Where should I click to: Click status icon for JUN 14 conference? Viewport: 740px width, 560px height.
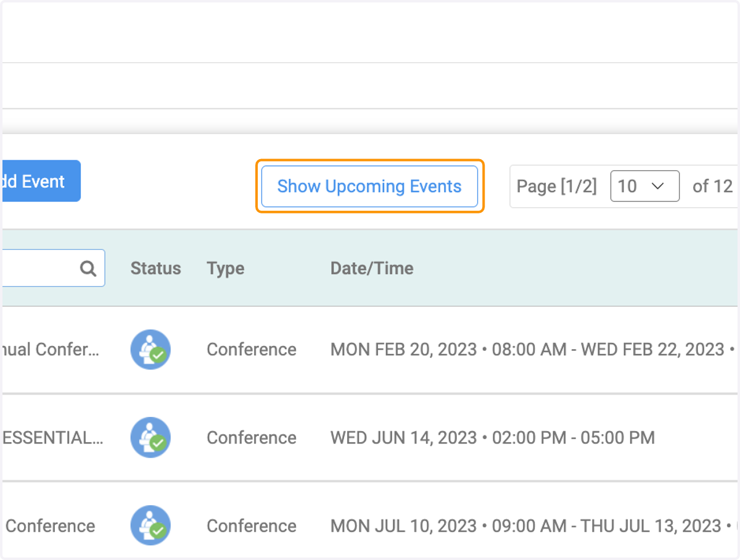(150, 438)
